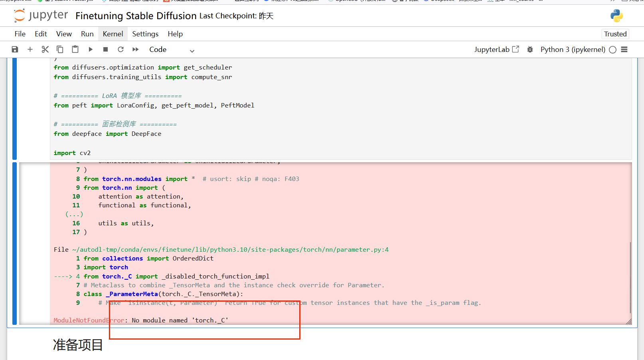The image size is (644, 360).
Task: Open the Kernel menu
Action: coord(113,34)
